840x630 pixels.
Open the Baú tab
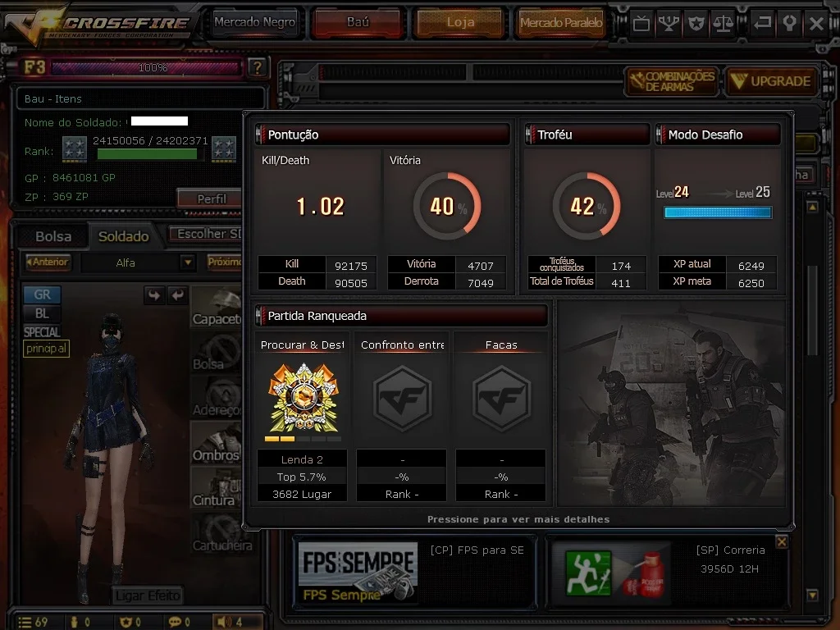(358, 22)
